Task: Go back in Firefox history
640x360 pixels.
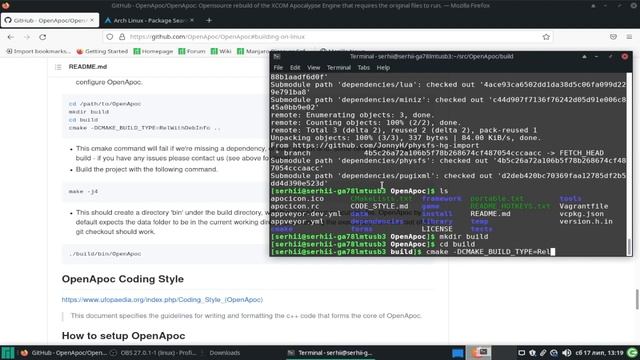Action: tap(11, 37)
